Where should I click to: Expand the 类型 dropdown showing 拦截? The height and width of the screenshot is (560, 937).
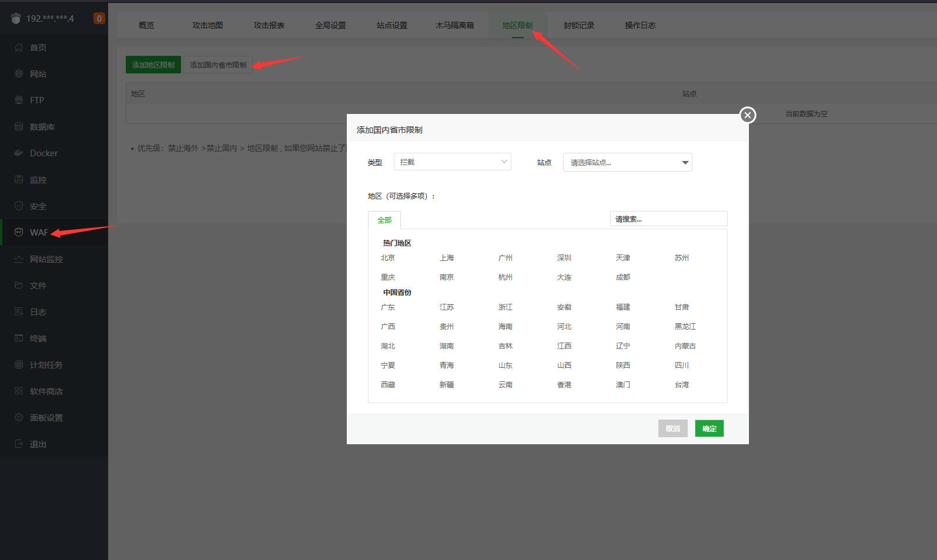click(x=452, y=162)
